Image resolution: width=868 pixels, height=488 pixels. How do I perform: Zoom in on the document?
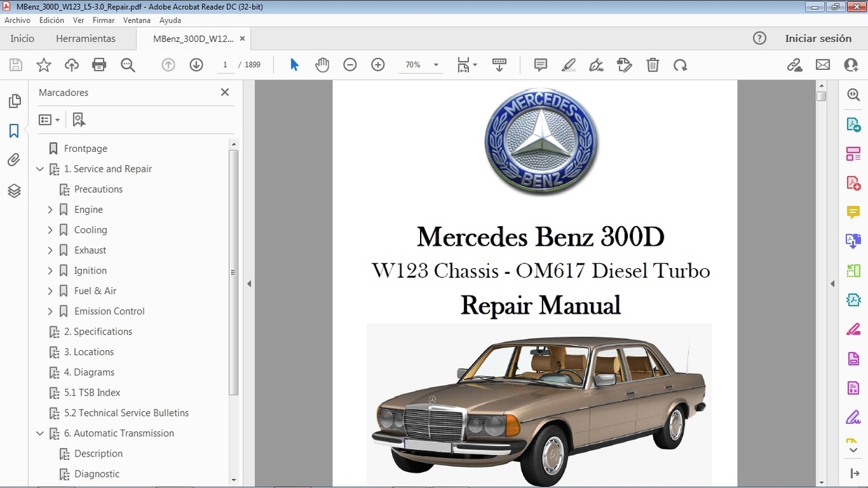(377, 64)
